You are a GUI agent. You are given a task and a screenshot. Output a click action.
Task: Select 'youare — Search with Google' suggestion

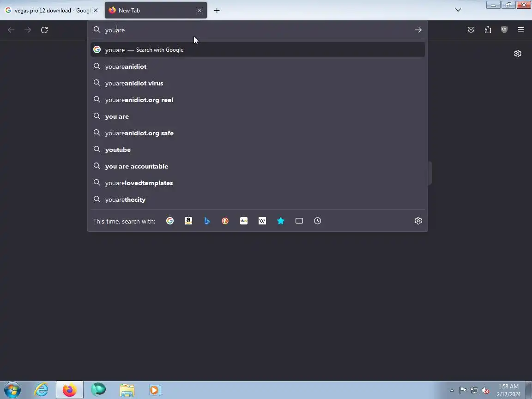point(258,50)
